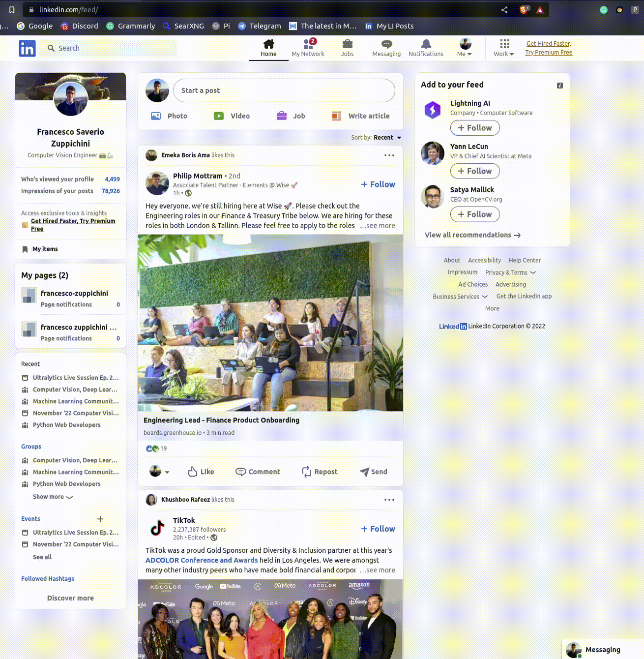Open Help Center link
This screenshot has width=644, height=659.
point(525,260)
